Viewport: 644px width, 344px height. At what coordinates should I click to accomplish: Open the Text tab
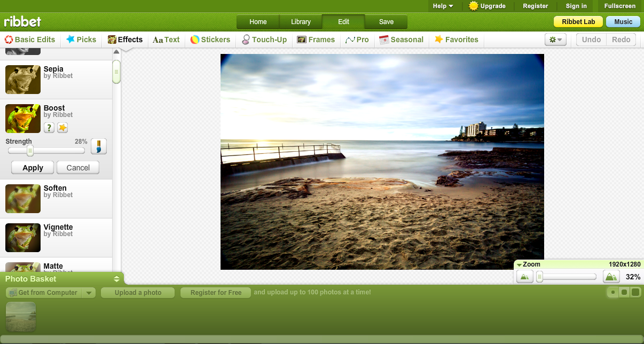coord(166,40)
